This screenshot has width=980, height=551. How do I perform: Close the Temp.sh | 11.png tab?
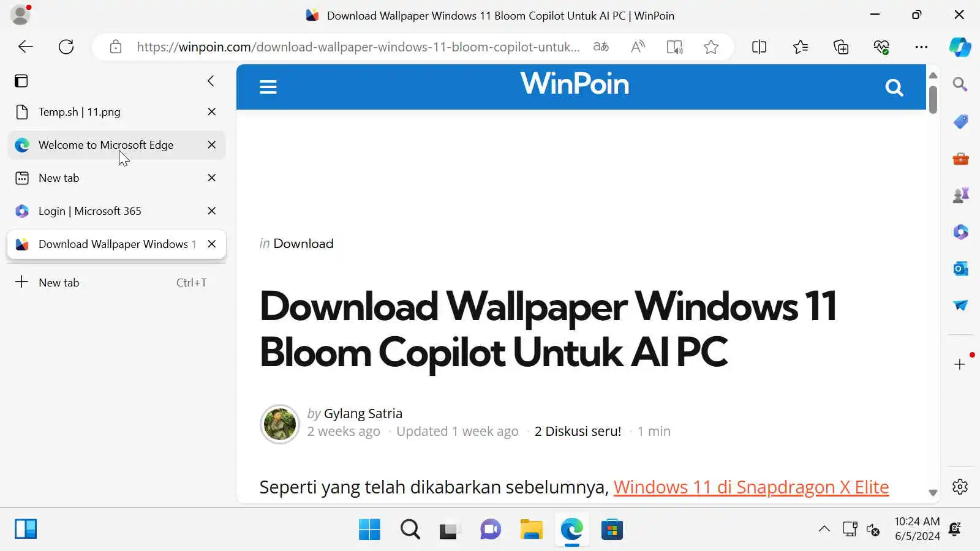coord(212,112)
